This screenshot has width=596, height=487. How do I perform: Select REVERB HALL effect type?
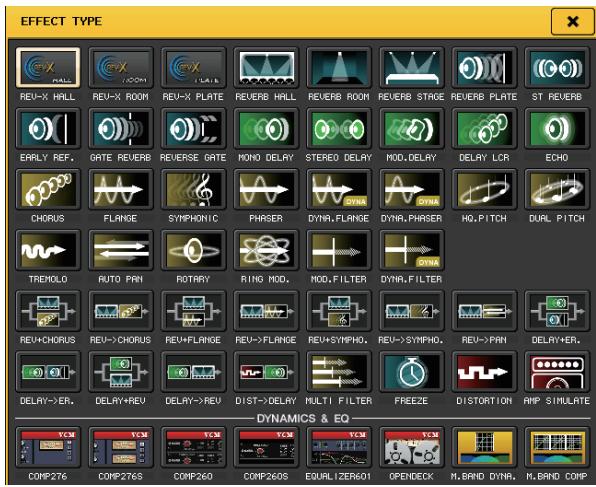click(266, 68)
